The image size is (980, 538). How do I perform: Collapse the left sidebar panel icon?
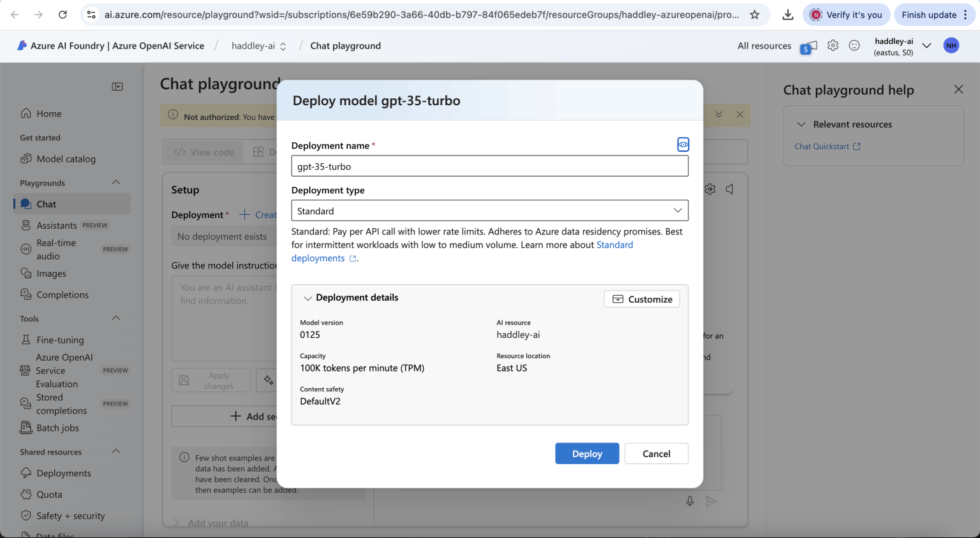[x=117, y=87]
